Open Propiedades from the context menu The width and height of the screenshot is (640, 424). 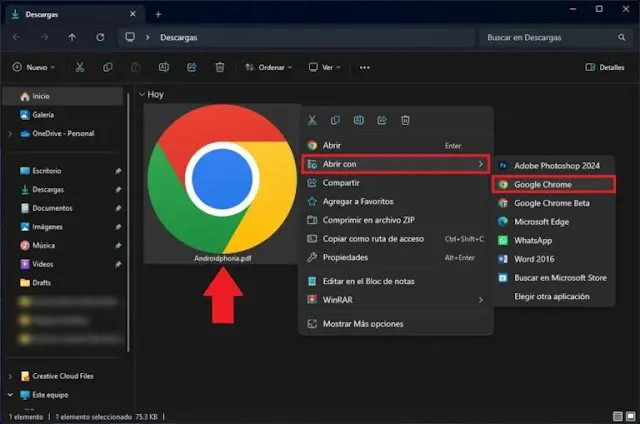click(x=395, y=258)
